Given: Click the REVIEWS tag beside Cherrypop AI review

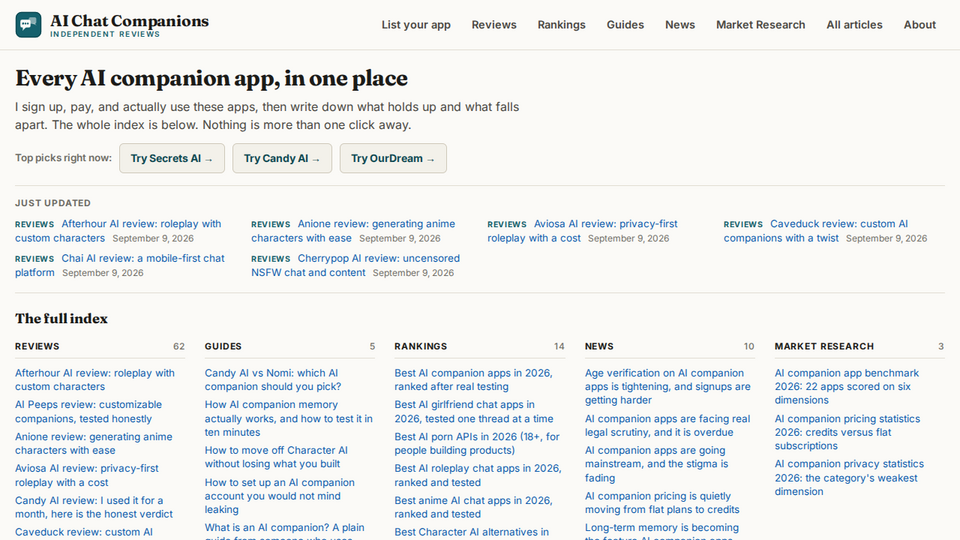Looking at the screenshot, I should coord(271,259).
